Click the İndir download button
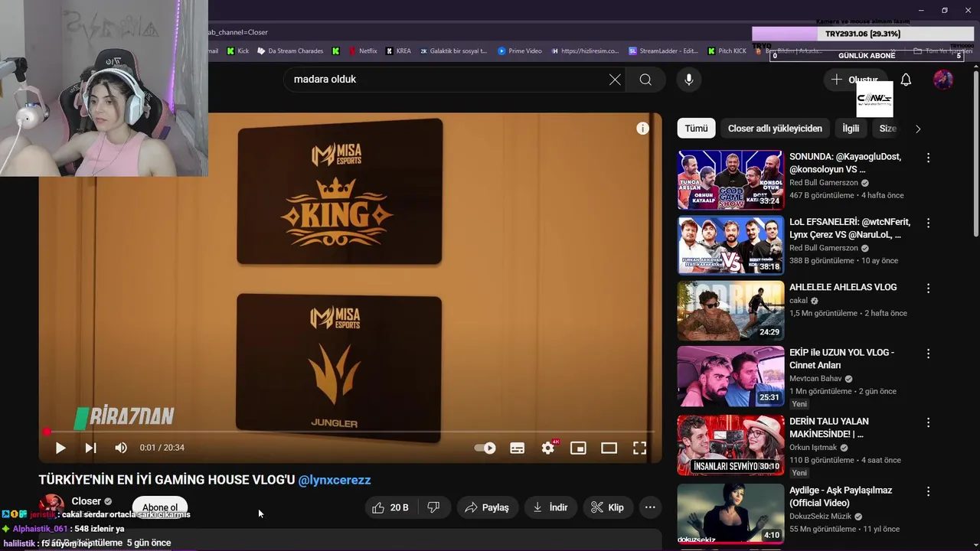980x551 pixels. tap(550, 507)
